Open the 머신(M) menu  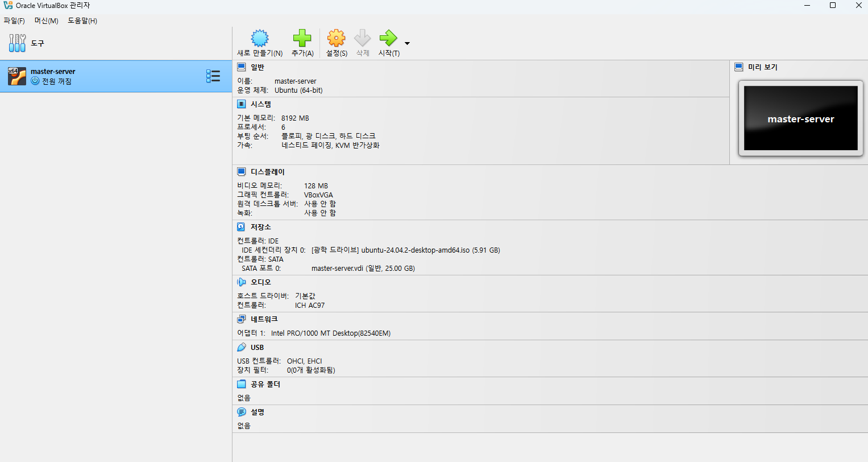46,21
